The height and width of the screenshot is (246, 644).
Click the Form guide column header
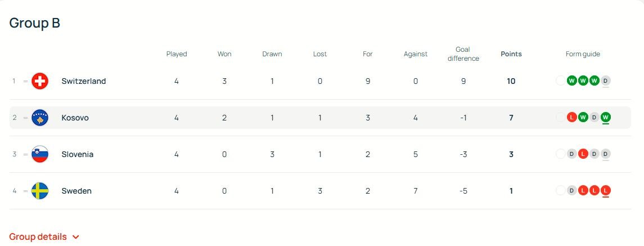[583, 54]
